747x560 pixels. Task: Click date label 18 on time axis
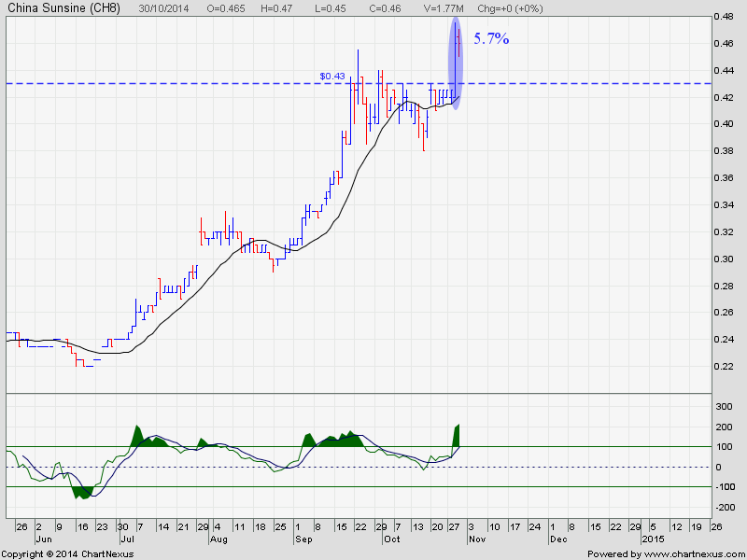pos(261,527)
